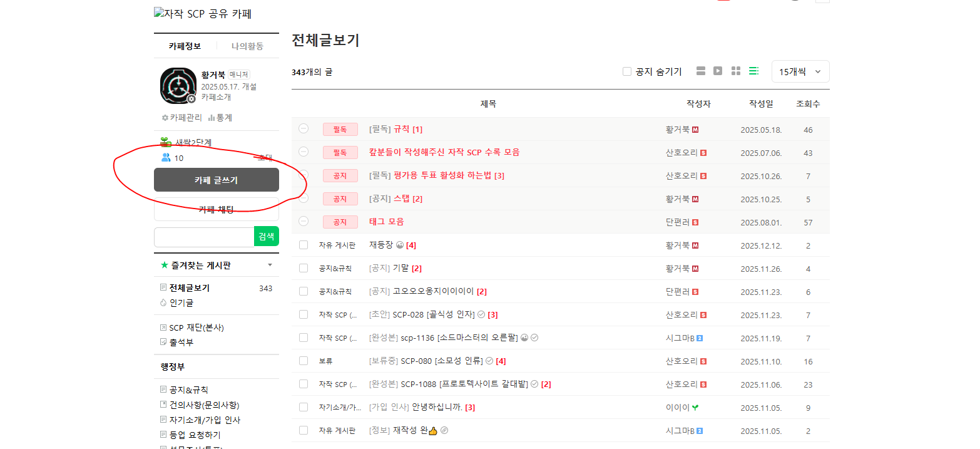The width and height of the screenshot is (980, 449).
Task: Check the box for the 재등장 post
Action: click(304, 245)
